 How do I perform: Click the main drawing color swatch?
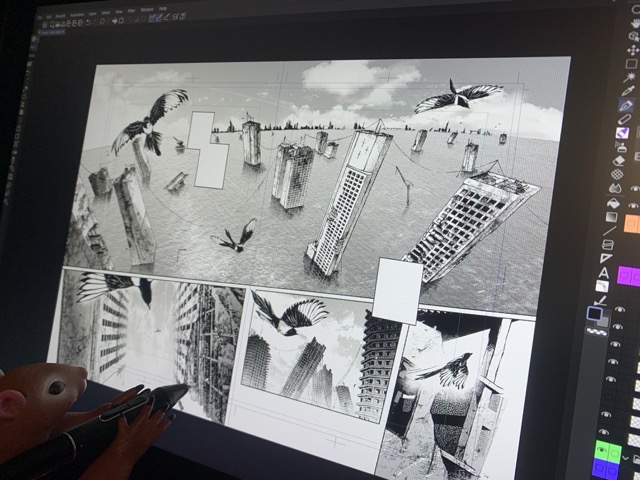coord(596,313)
